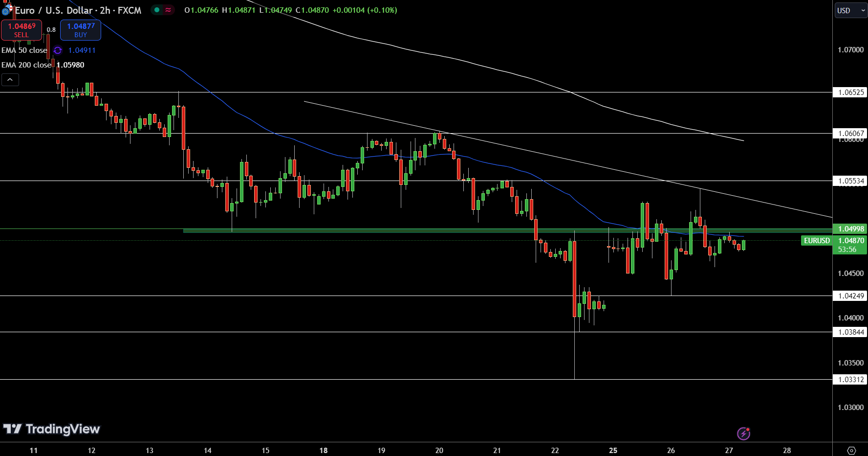Image resolution: width=868 pixels, height=456 pixels.
Task: Click the 1.07000 price axis value
Action: coord(851,50)
